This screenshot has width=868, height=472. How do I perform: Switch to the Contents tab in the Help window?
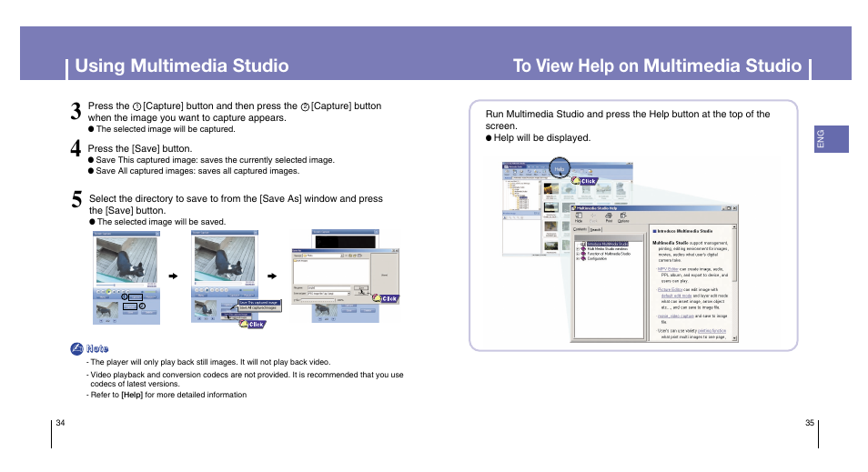click(x=580, y=229)
